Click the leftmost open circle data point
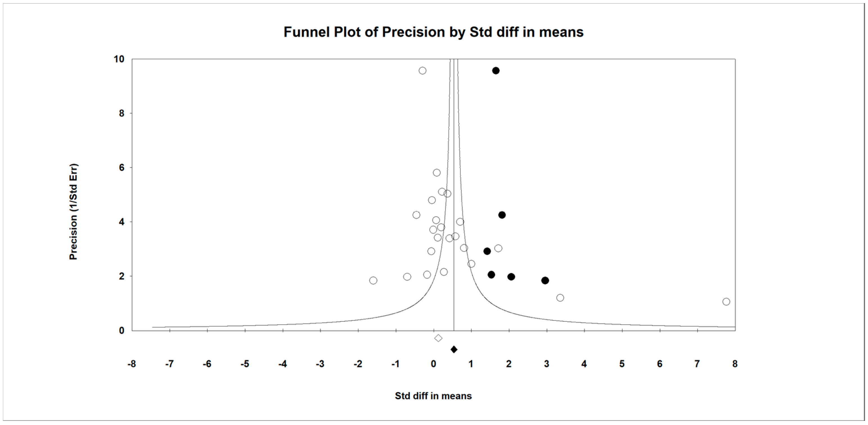This screenshot has width=868, height=425. pyautogui.click(x=373, y=280)
